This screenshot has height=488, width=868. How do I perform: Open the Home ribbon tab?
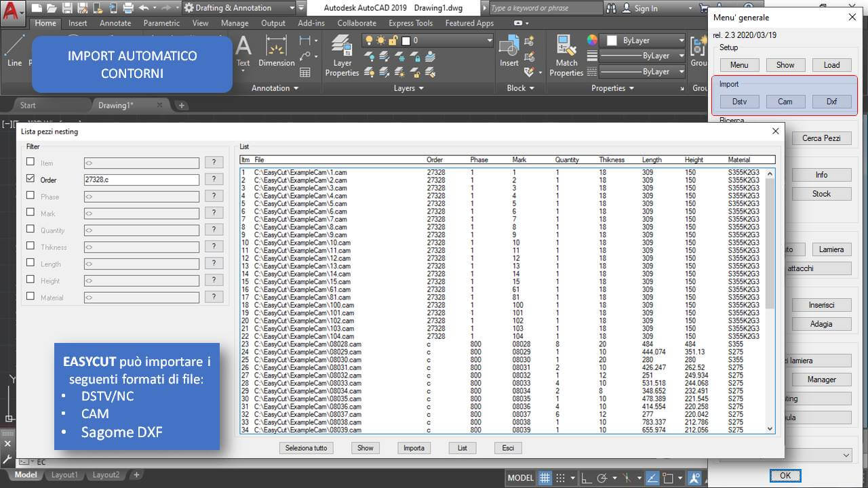(x=45, y=23)
